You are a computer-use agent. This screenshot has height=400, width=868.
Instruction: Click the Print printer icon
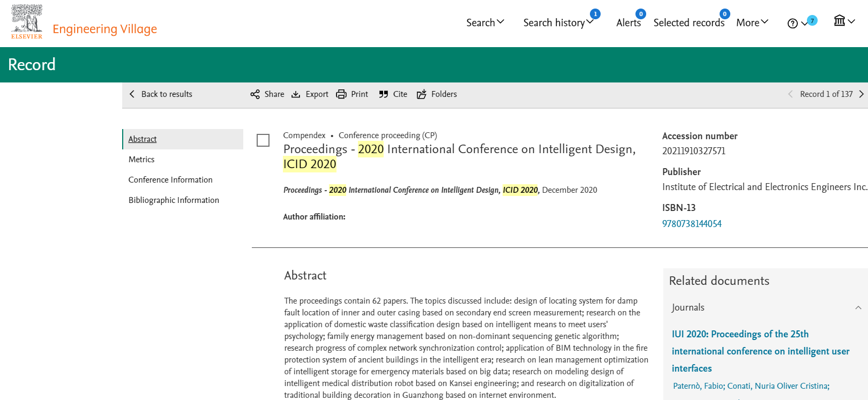point(341,94)
